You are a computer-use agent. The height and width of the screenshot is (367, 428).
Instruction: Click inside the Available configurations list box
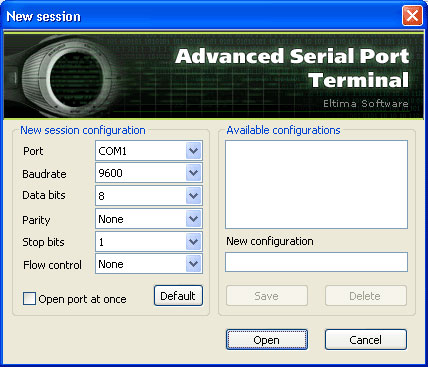pos(316,185)
